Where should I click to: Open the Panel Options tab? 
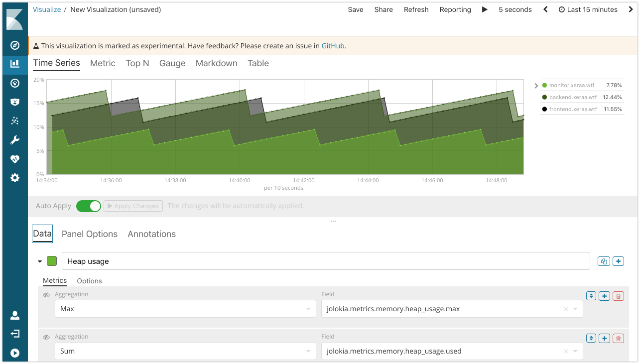90,234
